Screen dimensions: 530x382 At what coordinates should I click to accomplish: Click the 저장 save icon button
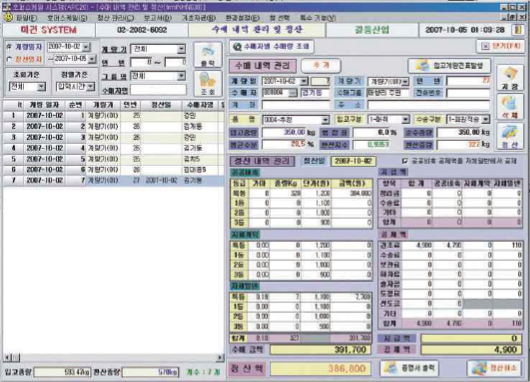(x=510, y=78)
